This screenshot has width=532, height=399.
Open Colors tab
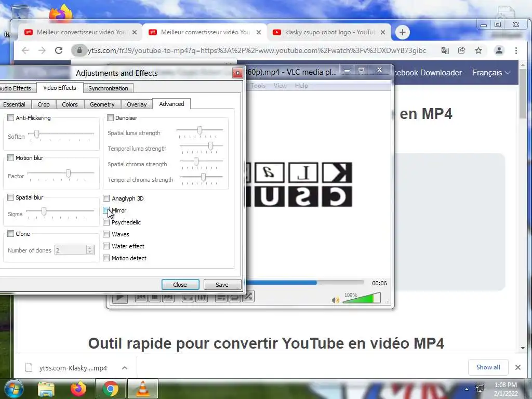70,104
